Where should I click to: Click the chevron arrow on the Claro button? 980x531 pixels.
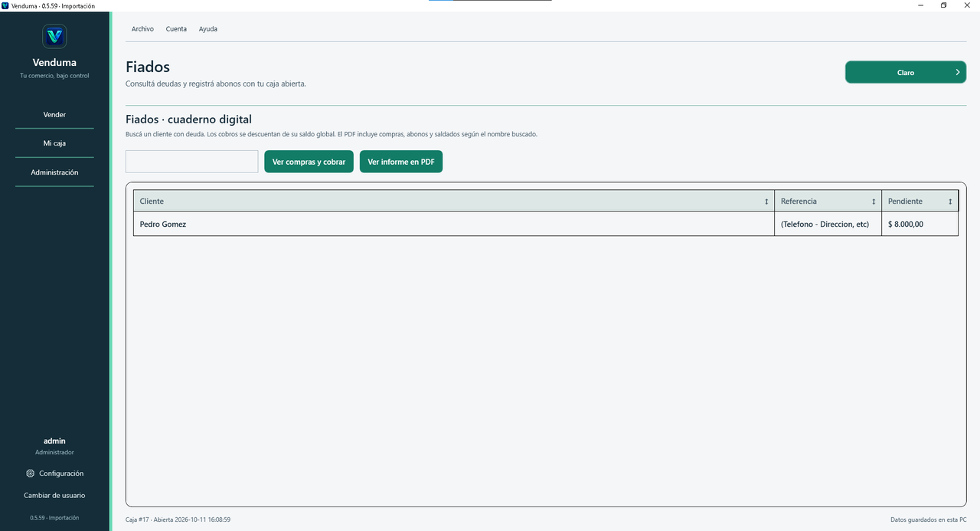957,72
